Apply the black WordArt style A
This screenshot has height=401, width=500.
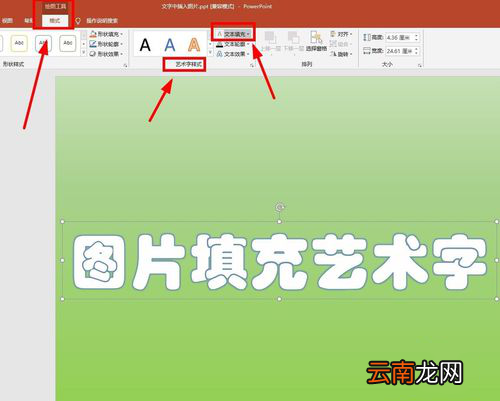point(145,45)
